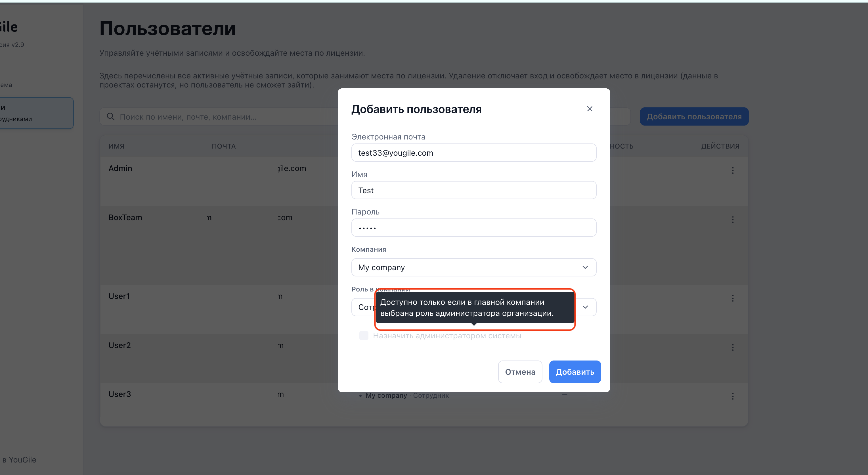This screenshot has width=868, height=475.
Task: Click the version v2.9 label
Action: tap(12, 45)
